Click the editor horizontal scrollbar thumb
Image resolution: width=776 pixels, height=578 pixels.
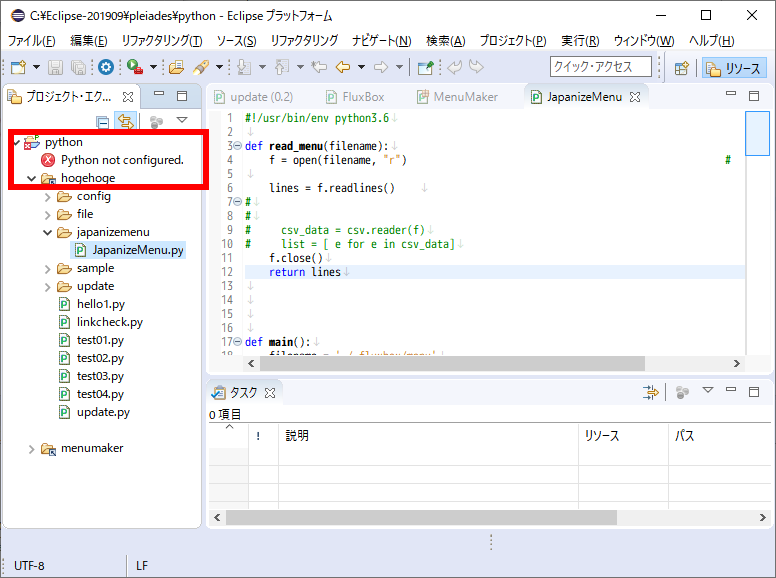[452, 364]
